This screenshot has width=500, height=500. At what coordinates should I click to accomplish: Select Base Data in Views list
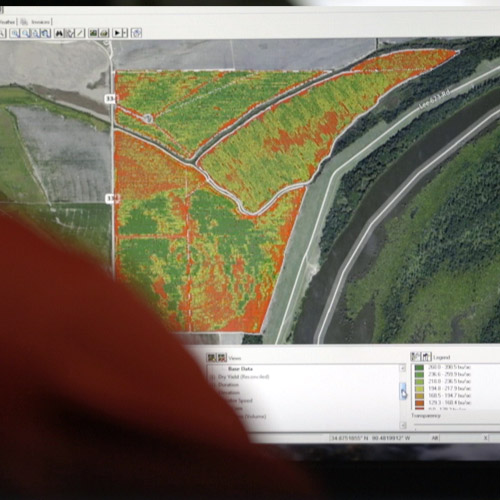(240, 369)
